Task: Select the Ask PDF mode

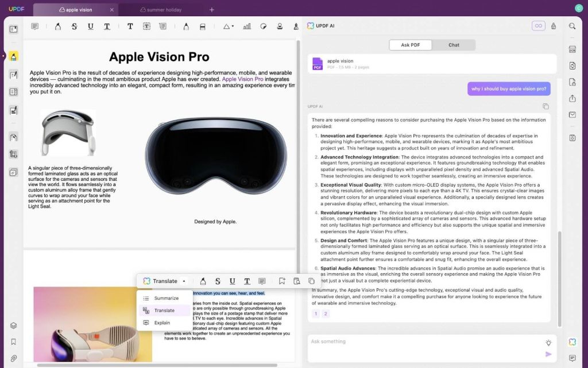Action: tap(410, 45)
